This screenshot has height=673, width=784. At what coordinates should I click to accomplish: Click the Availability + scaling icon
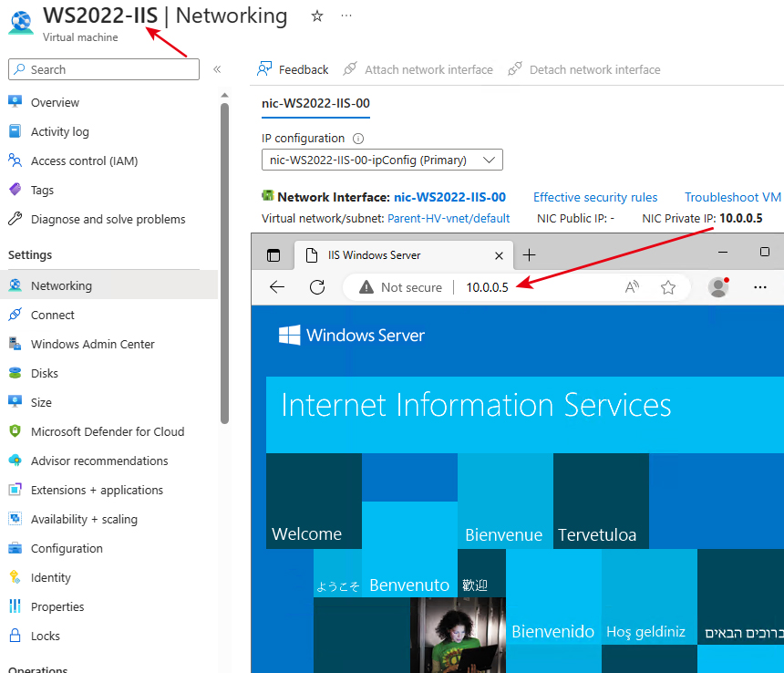point(15,519)
